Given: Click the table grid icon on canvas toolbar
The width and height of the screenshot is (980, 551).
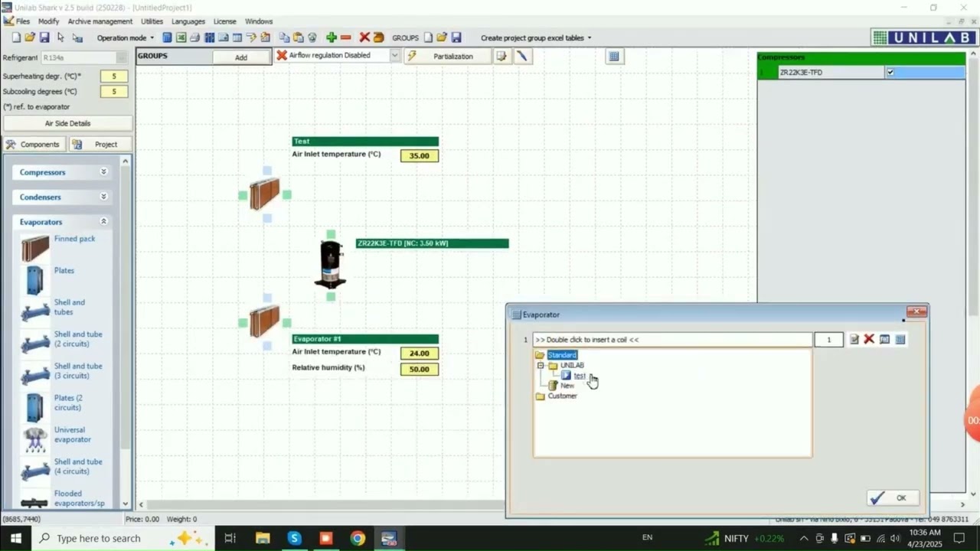Looking at the screenshot, I should click(x=614, y=56).
